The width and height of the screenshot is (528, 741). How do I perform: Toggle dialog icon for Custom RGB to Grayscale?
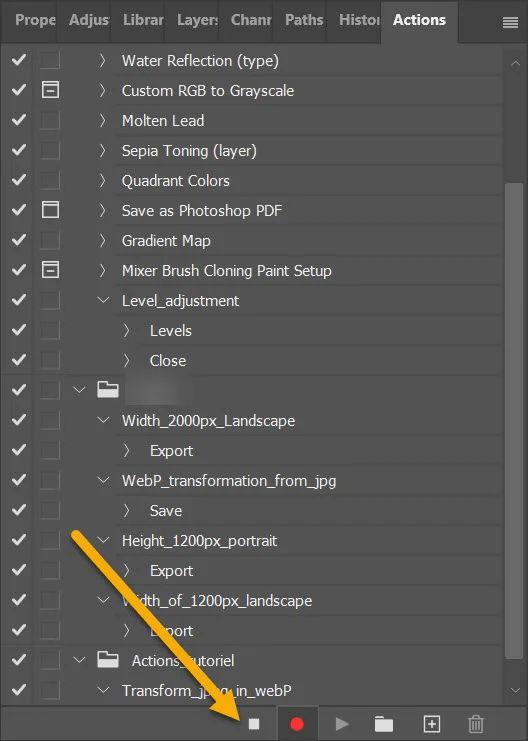point(50,90)
